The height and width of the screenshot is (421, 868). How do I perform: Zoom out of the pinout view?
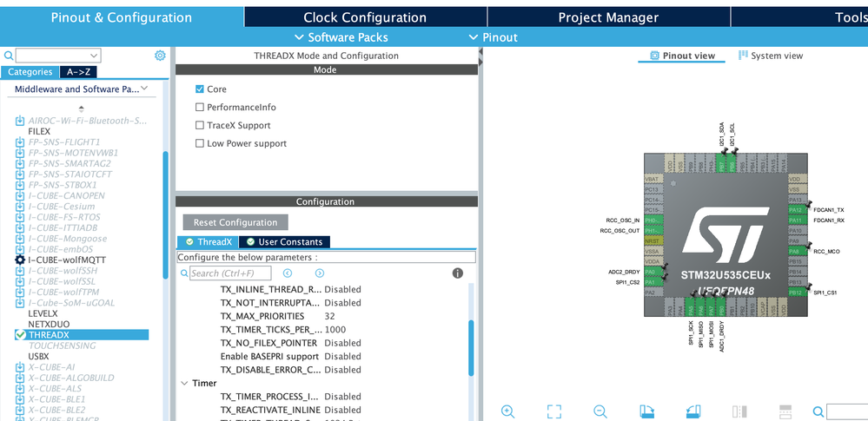coord(600,411)
